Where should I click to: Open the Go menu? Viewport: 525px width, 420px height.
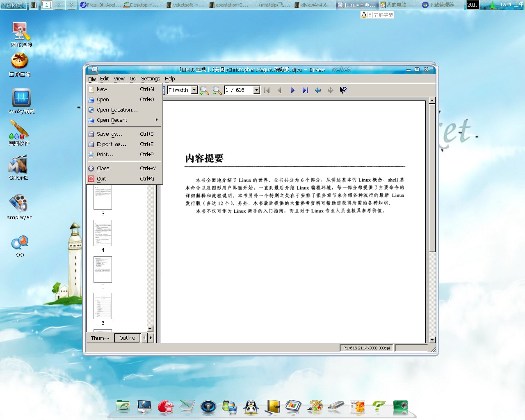click(x=133, y=79)
